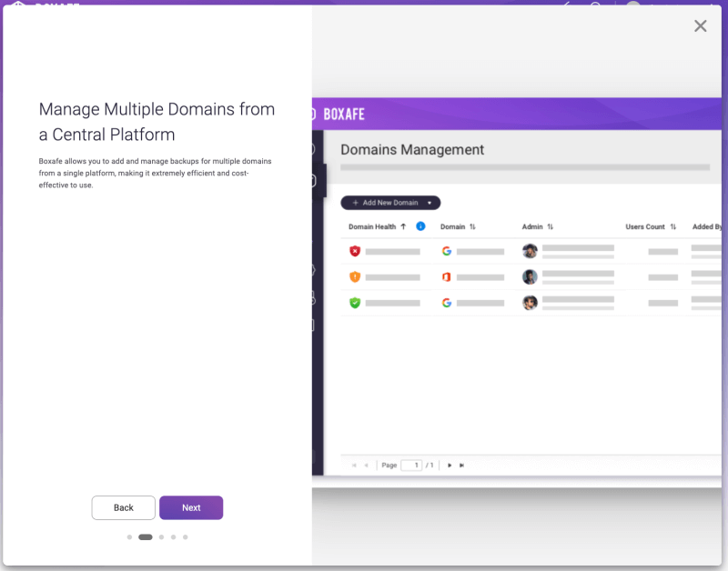The width and height of the screenshot is (728, 571).
Task: Click the Google icon in the first row
Action: point(447,251)
